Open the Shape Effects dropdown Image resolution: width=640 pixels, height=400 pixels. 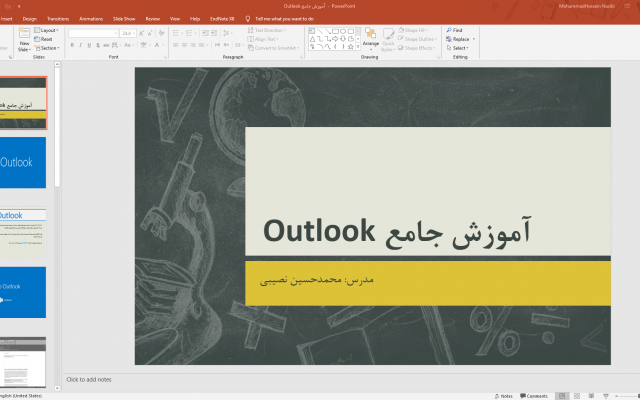[417, 48]
